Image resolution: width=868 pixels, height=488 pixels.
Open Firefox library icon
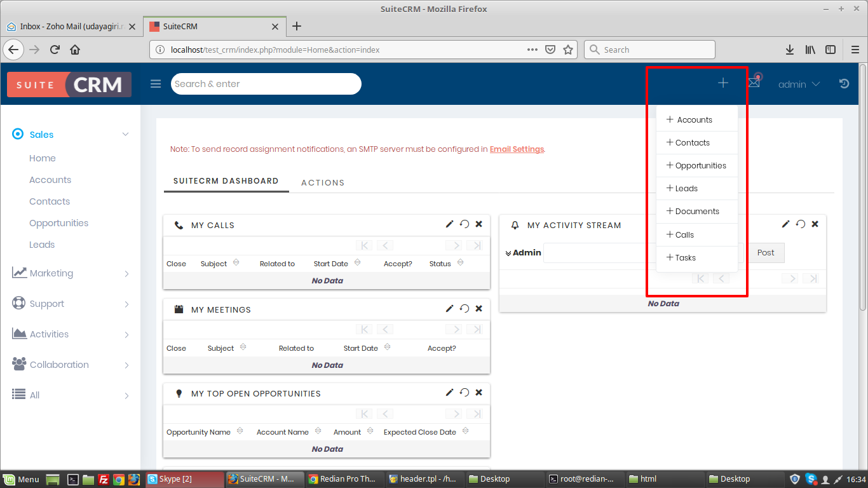[810, 50]
